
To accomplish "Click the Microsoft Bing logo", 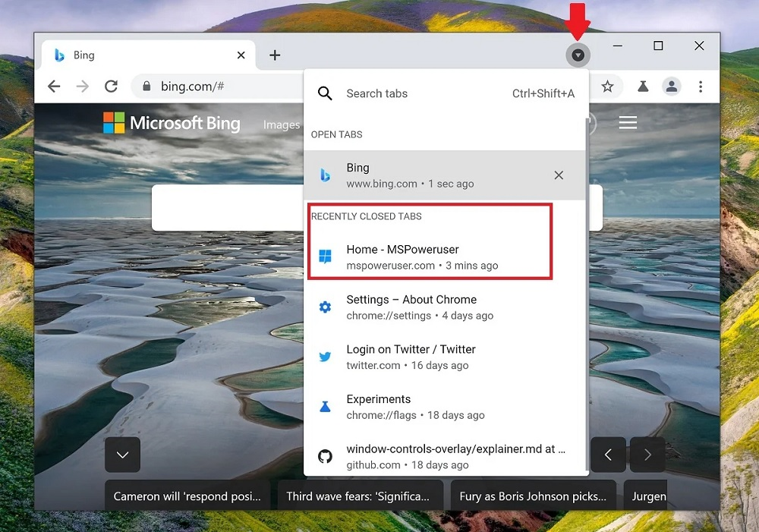I will pyautogui.click(x=172, y=123).
